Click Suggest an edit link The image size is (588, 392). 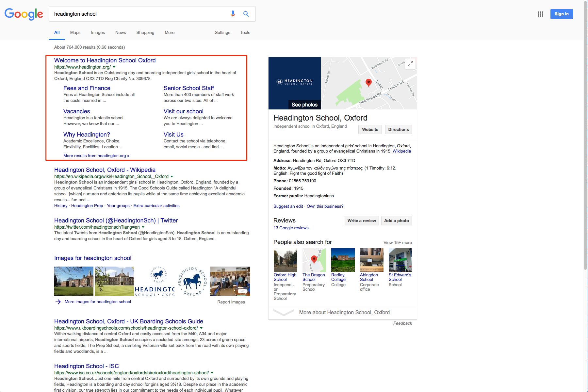pyautogui.click(x=288, y=206)
